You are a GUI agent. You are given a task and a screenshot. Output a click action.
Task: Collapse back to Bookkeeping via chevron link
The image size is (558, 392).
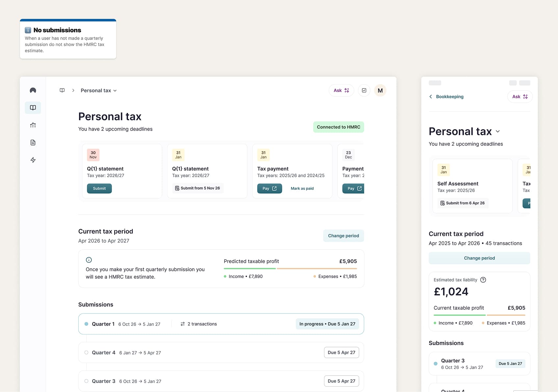pyautogui.click(x=431, y=96)
